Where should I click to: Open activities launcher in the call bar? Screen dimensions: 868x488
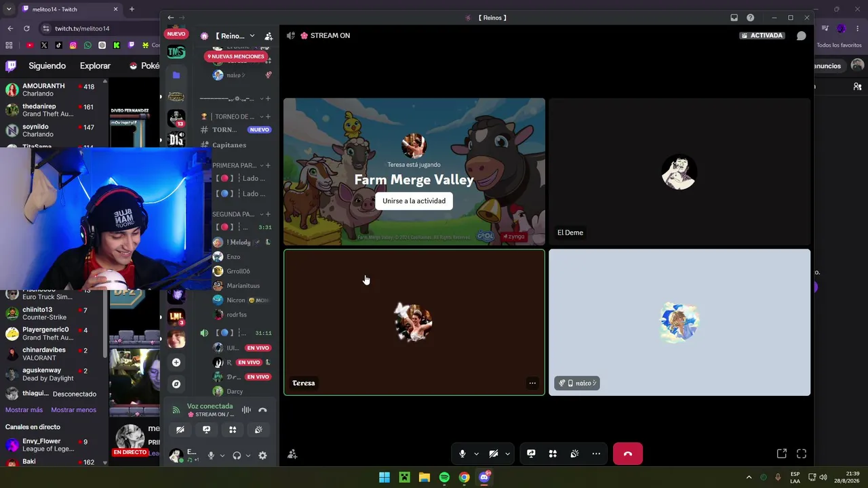[x=553, y=453]
